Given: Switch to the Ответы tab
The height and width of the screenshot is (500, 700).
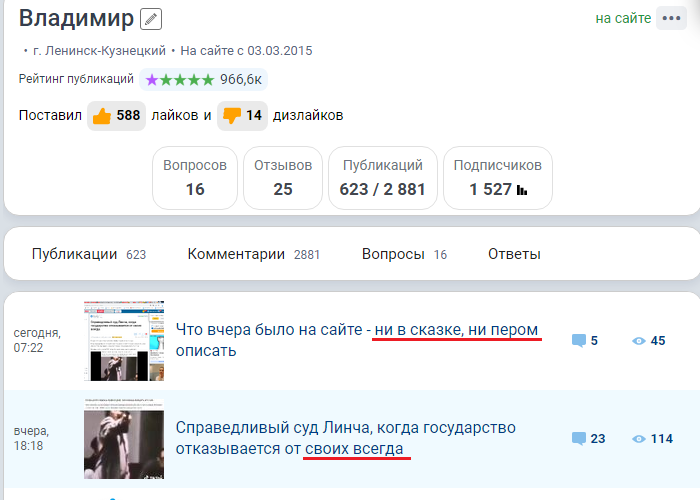Looking at the screenshot, I should pyautogui.click(x=514, y=254).
